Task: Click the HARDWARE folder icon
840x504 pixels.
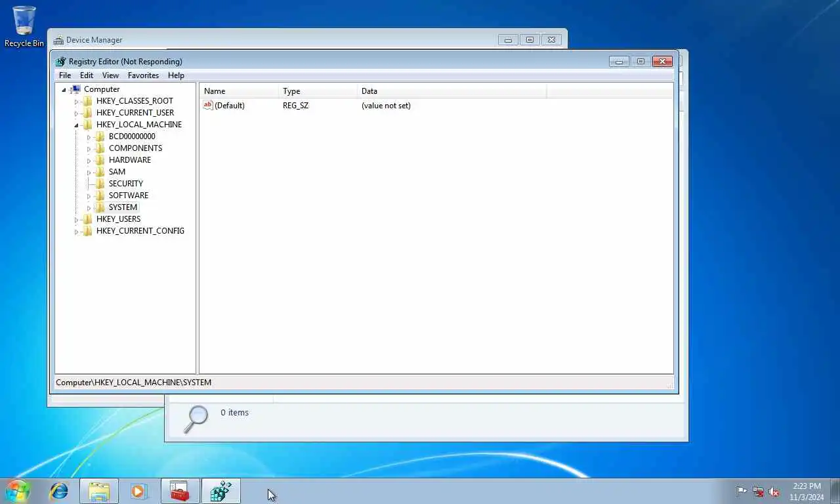Action: point(100,160)
